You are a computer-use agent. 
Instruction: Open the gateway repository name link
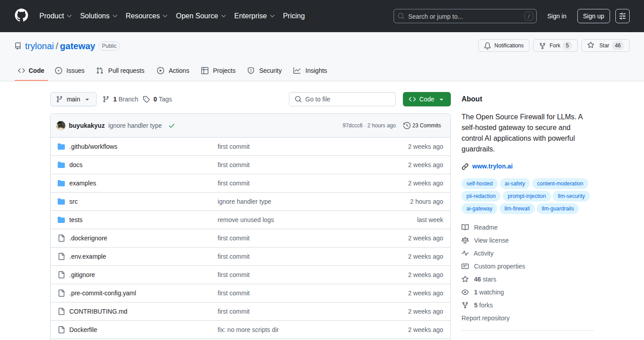pyautogui.click(x=77, y=46)
